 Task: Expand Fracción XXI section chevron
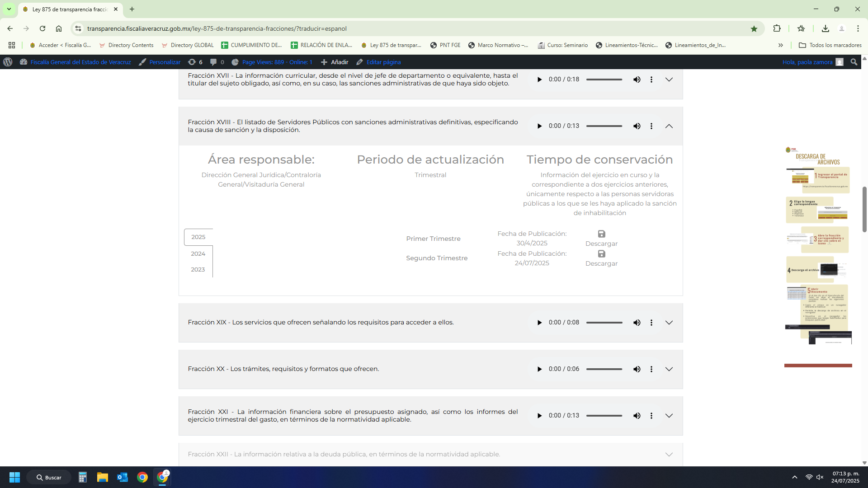pyautogui.click(x=669, y=416)
